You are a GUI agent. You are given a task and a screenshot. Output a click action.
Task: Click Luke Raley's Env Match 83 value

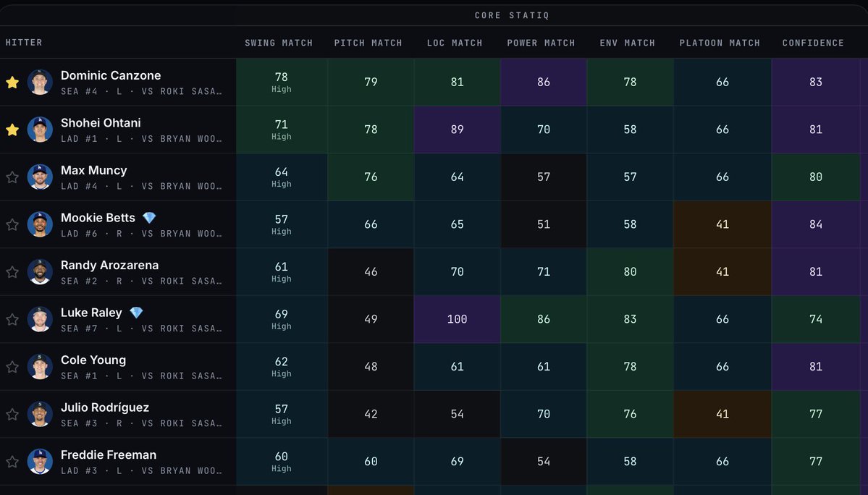[x=630, y=319]
